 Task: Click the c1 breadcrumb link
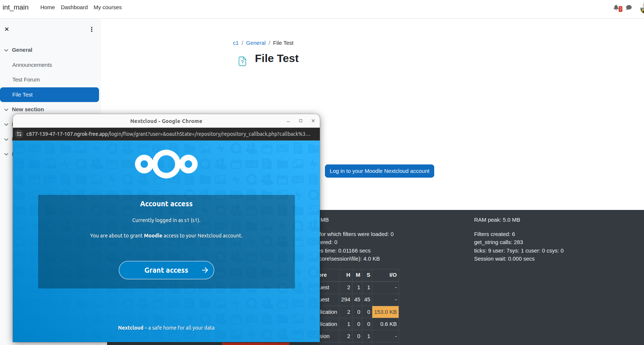236,43
